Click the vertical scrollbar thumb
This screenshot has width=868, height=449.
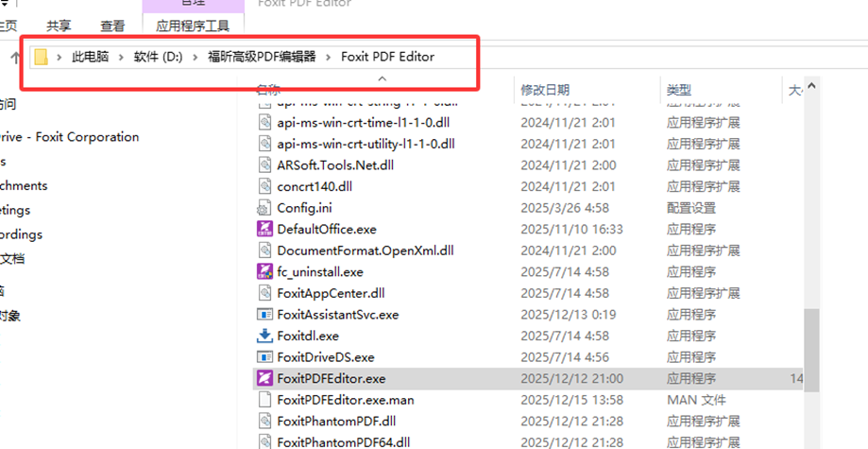pyautogui.click(x=811, y=351)
